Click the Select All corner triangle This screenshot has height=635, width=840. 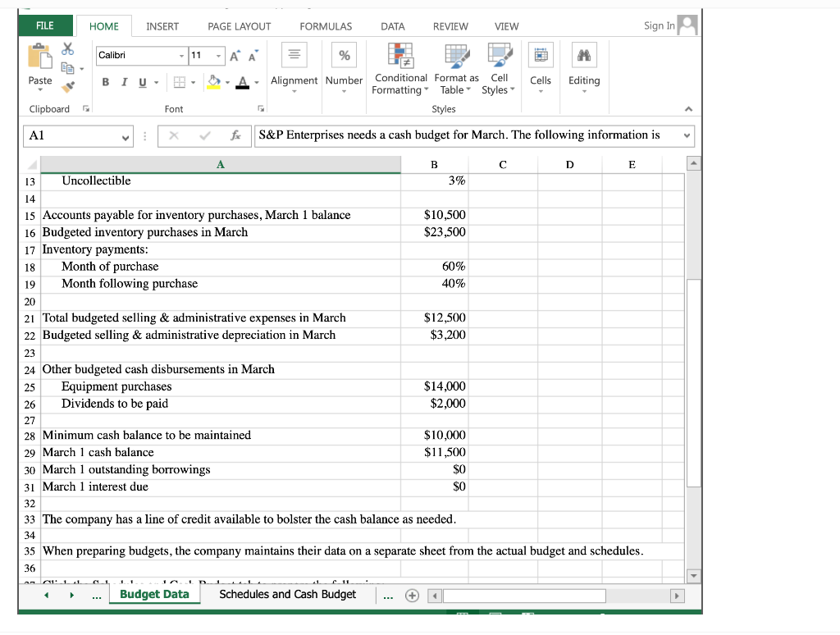pyautogui.click(x=32, y=165)
